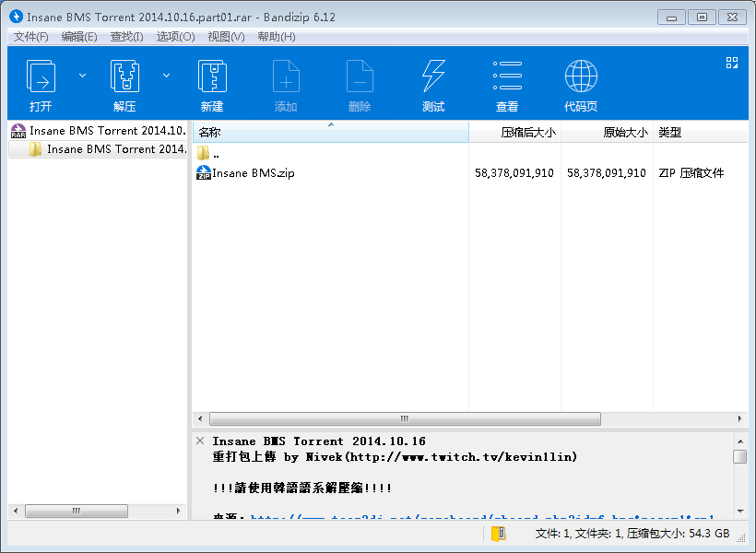Click the toolbar layout grid icon
Viewport: 756px width, 553px height.
[732, 63]
